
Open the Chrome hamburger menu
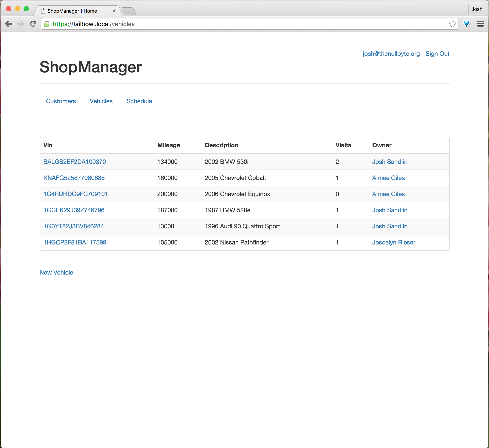pyautogui.click(x=480, y=24)
